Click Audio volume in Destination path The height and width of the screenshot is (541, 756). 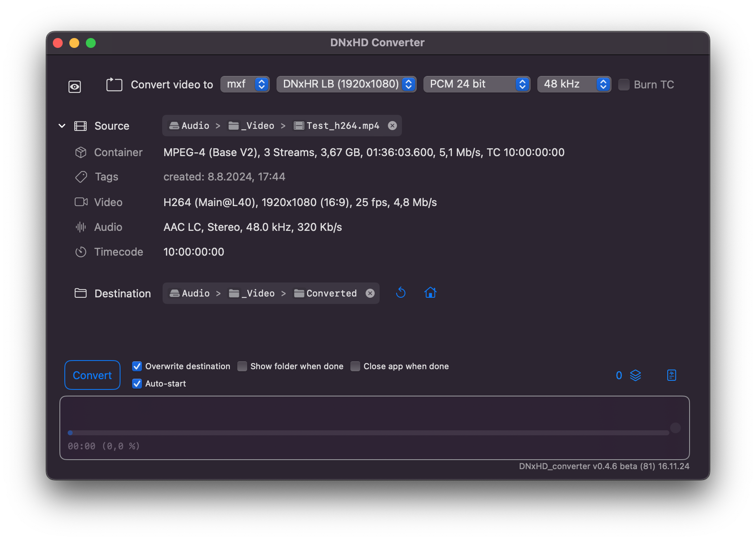coord(190,293)
